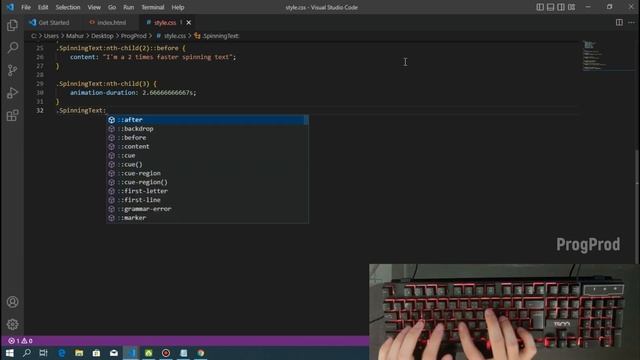The image size is (640, 360).
Task: Open the Go menu
Action: [x=112, y=7]
